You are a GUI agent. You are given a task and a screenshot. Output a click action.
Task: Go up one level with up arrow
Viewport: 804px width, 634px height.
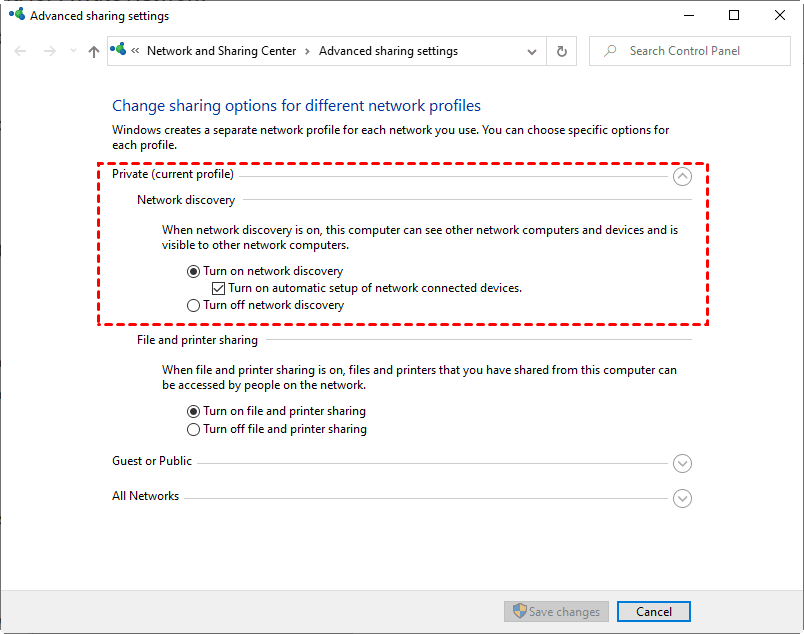[x=93, y=51]
